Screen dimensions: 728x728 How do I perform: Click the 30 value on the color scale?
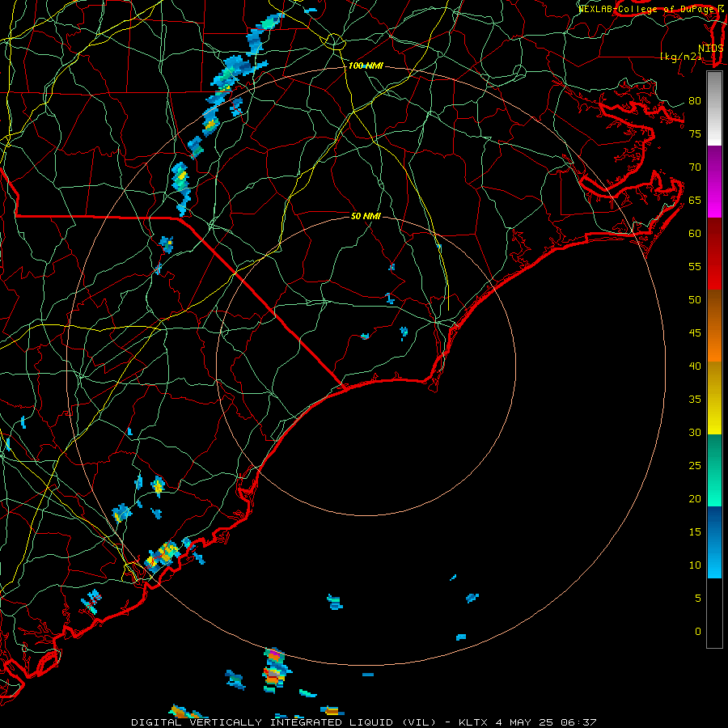(x=695, y=432)
